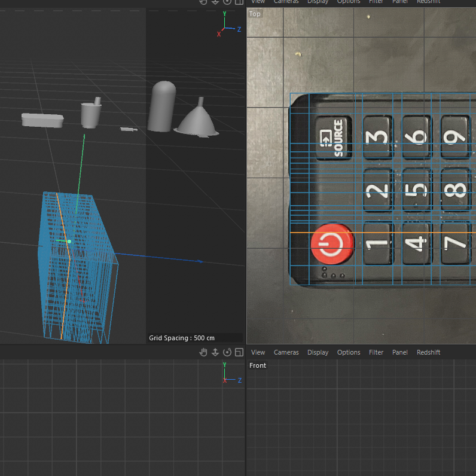
Task: Click the number 1 key on the remote image
Action: pos(377,244)
